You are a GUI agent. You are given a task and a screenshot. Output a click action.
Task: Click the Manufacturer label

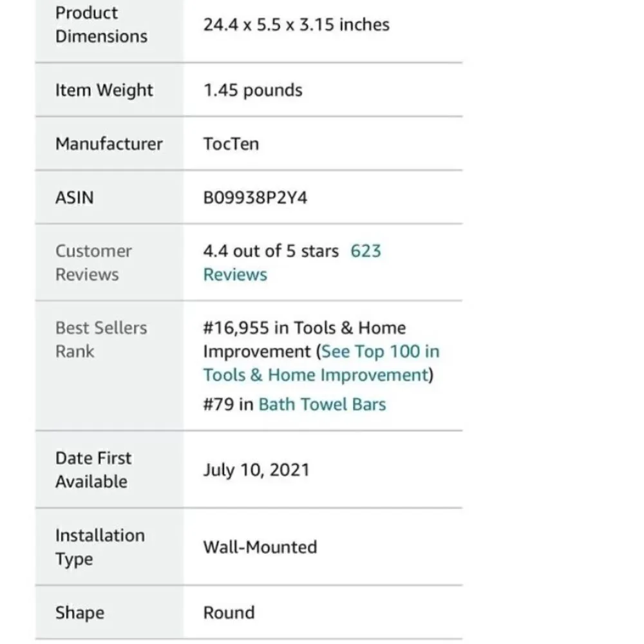click(109, 144)
